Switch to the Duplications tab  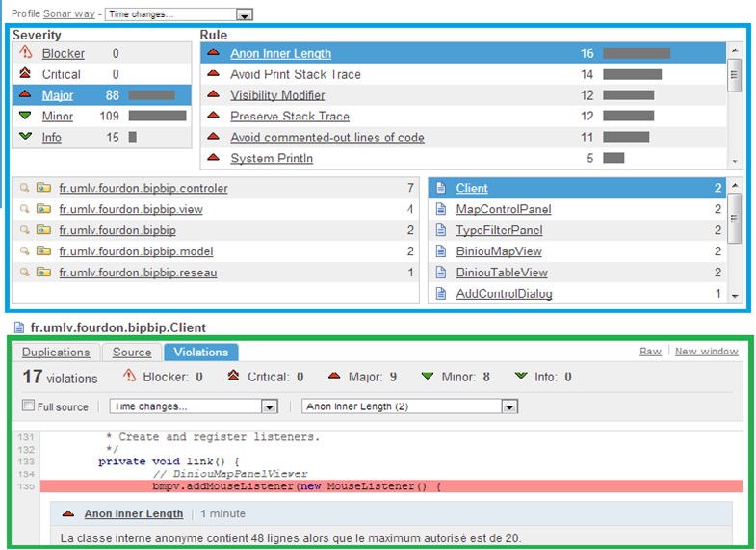56,353
